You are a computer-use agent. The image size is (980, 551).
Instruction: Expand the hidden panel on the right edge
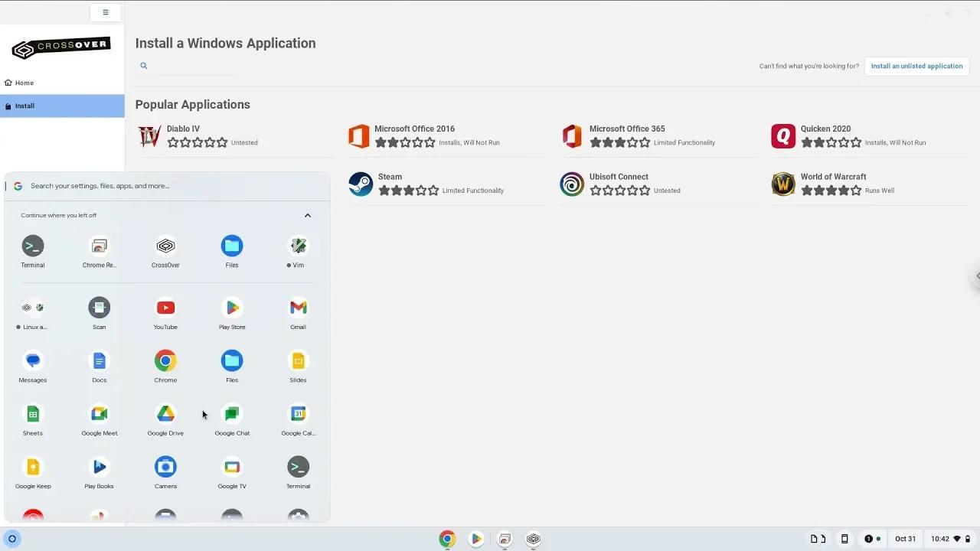(x=975, y=275)
